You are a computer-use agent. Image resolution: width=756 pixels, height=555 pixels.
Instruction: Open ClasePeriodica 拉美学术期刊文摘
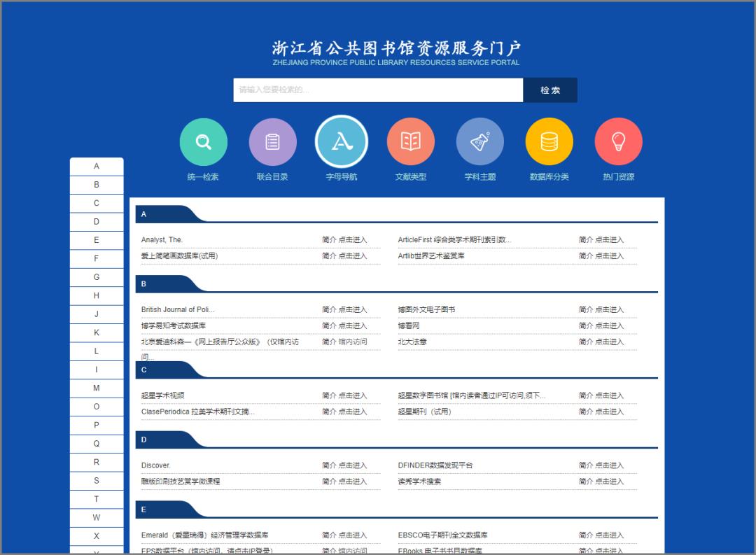pyautogui.click(x=197, y=412)
